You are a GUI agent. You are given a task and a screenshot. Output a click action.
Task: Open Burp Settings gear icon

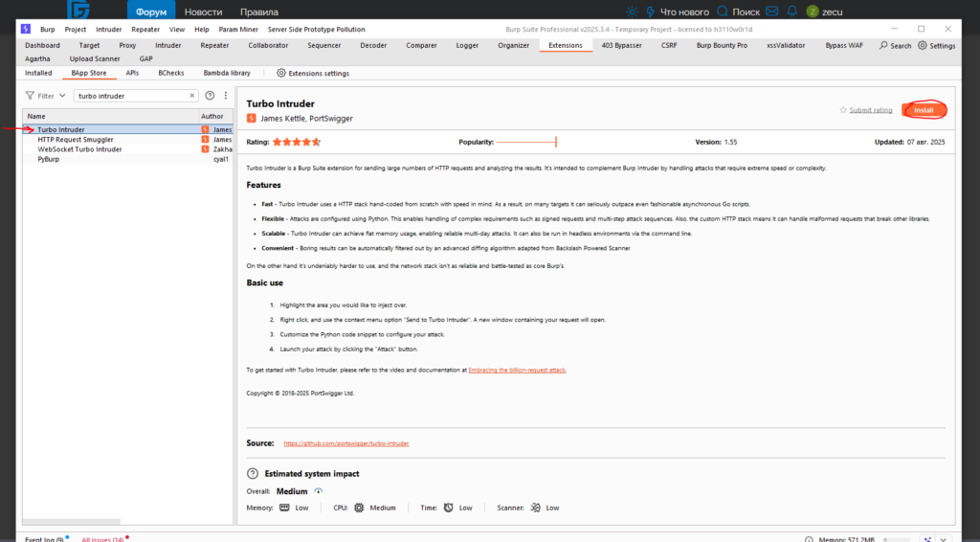tap(923, 45)
